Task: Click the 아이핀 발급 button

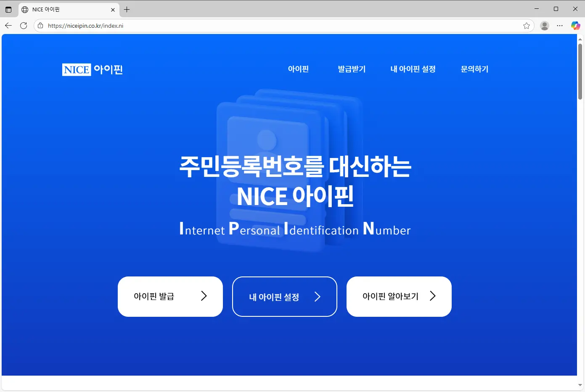Action: (170, 297)
